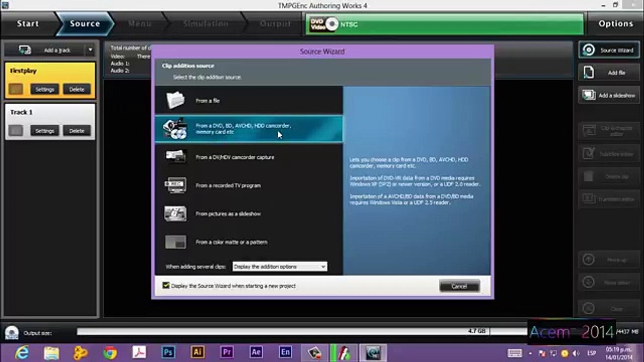The width and height of the screenshot is (644, 362).
Task: Choose the From a file folder icon
Action: [176, 100]
